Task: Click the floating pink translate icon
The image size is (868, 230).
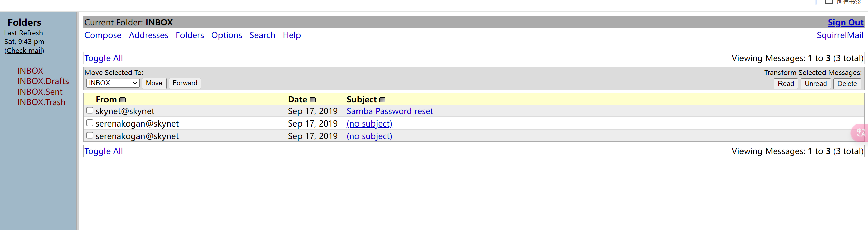Action: 861,133
